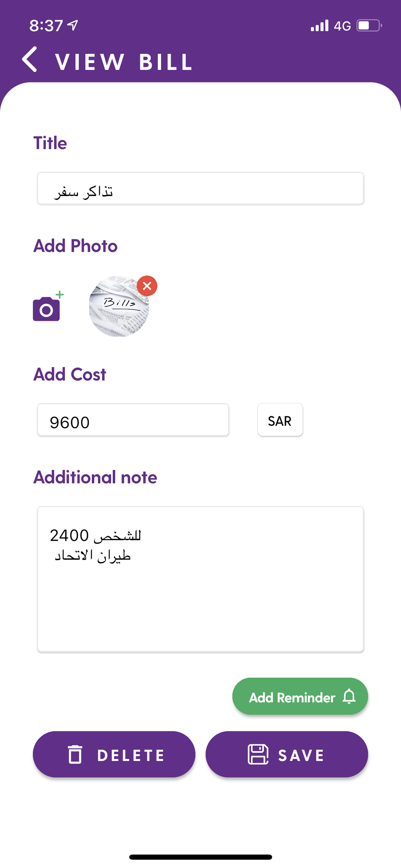The image size is (401, 868).
Task: Tap the SAVE label on the button
Action: pos(301,755)
